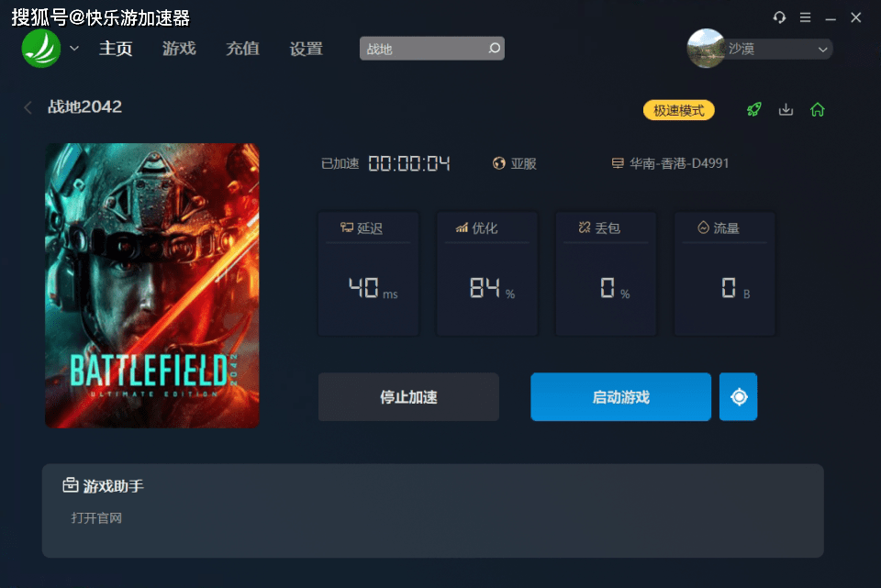Click the blue target settings button

(738, 397)
